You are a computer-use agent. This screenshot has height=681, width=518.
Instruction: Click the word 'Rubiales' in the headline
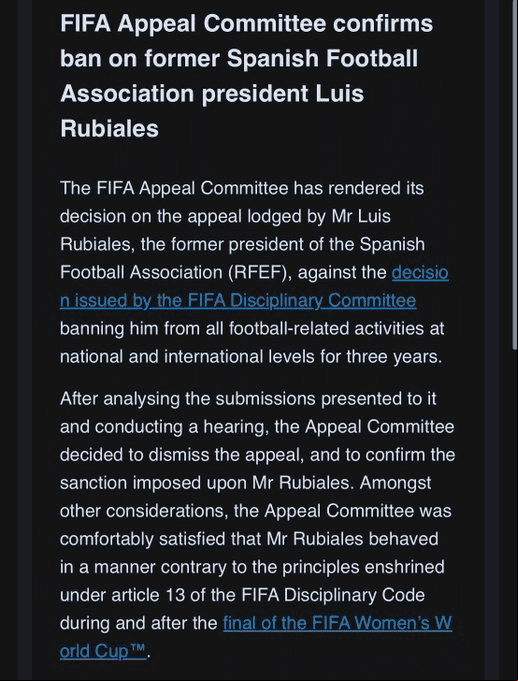109,129
